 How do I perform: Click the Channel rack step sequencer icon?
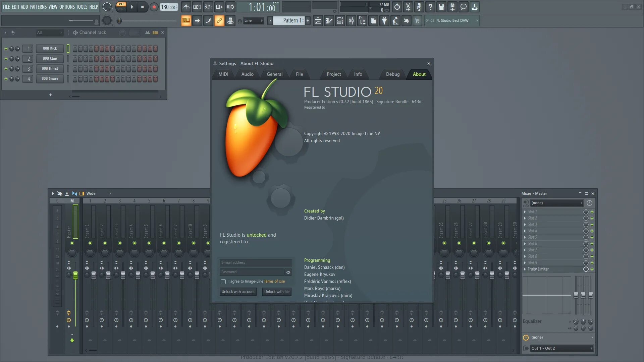(x=155, y=33)
